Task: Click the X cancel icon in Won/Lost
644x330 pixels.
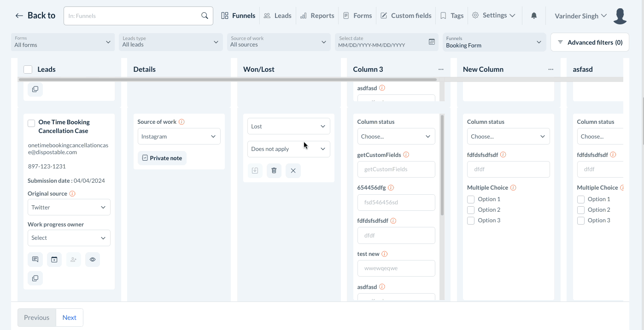Action: [x=293, y=171]
